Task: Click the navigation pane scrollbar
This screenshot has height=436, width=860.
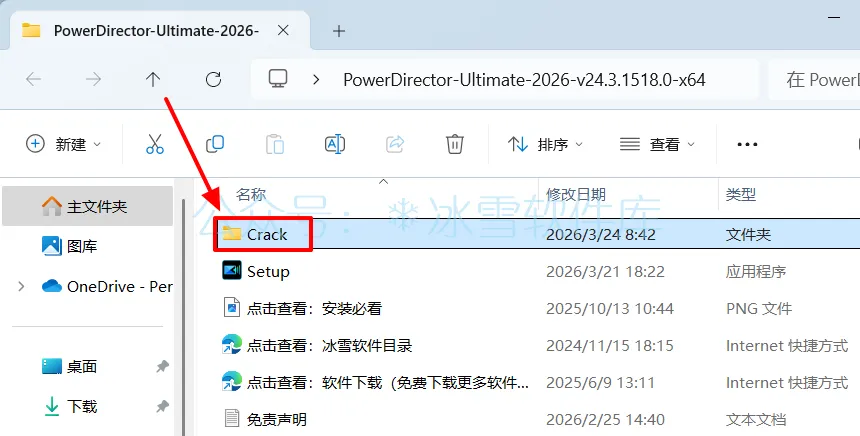Action: (183, 315)
